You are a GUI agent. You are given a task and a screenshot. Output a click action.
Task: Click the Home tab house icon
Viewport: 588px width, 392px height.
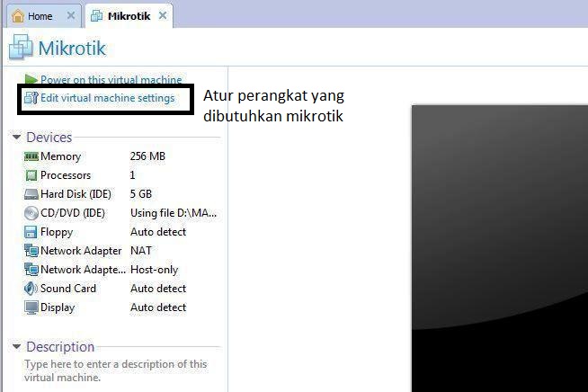pyautogui.click(x=18, y=16)
